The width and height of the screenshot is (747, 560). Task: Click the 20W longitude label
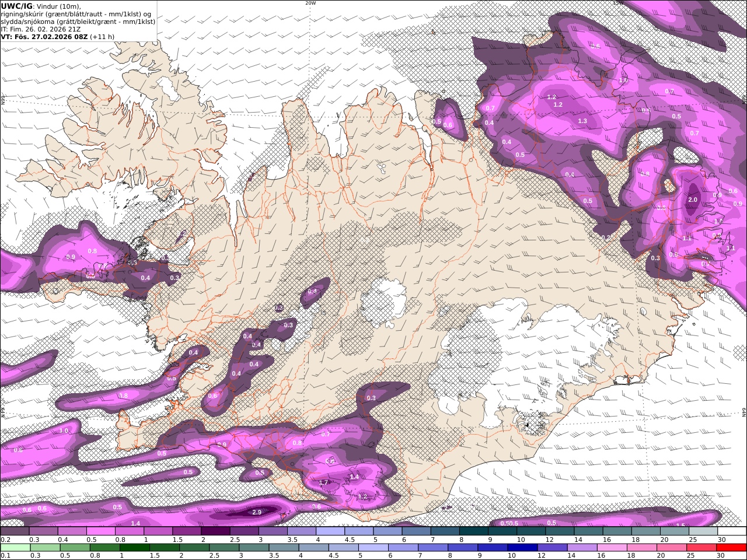point(310,3)
